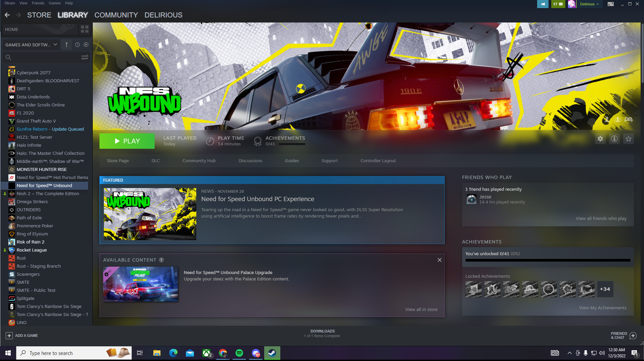
Task: Go to the STORE tab
Action: [39, 15]
